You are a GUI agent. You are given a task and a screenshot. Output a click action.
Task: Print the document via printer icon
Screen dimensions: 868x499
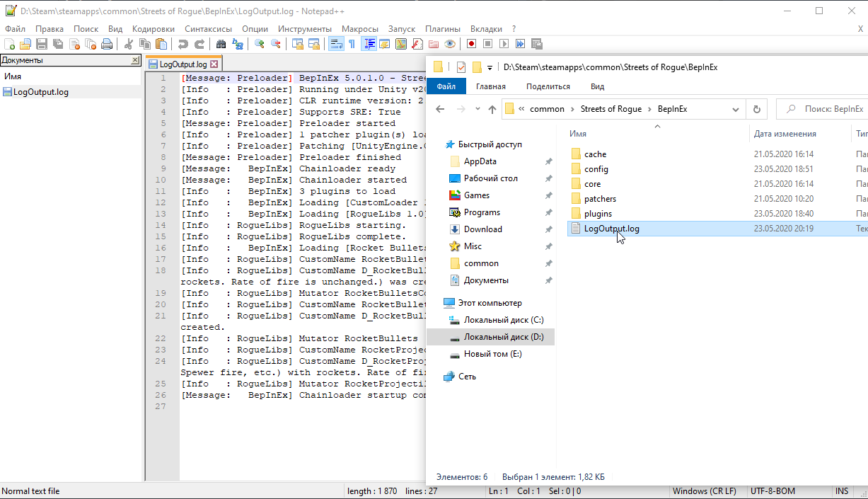point(107,44)
